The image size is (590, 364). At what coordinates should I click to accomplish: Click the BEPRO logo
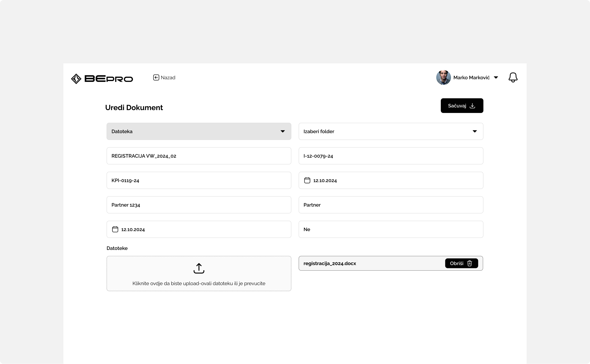click(x=102, y=79)
